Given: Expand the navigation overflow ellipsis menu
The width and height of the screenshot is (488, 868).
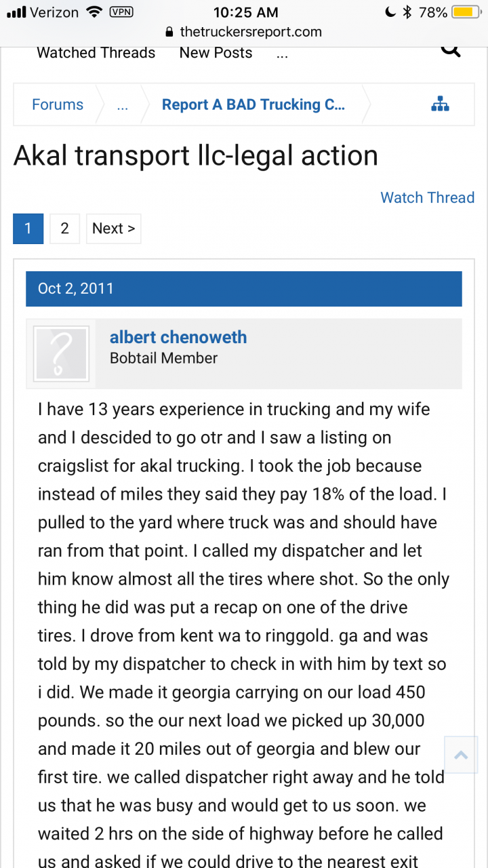Looking at the screenshot, I should (283, 54).
